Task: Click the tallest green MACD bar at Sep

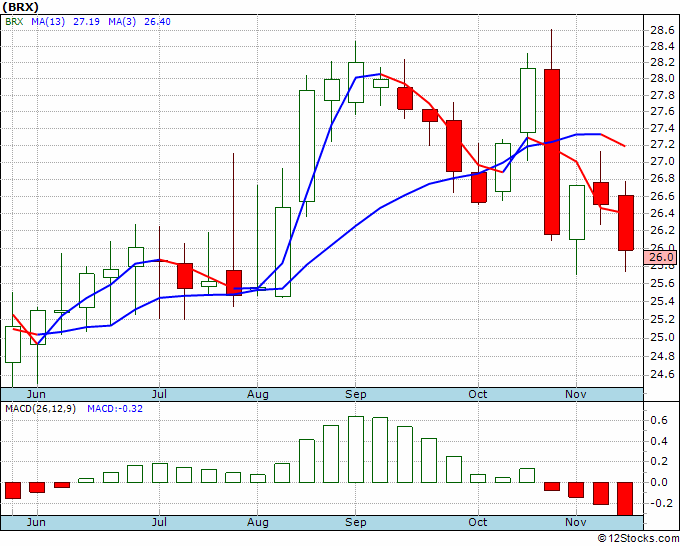Action: coord(356,450)
